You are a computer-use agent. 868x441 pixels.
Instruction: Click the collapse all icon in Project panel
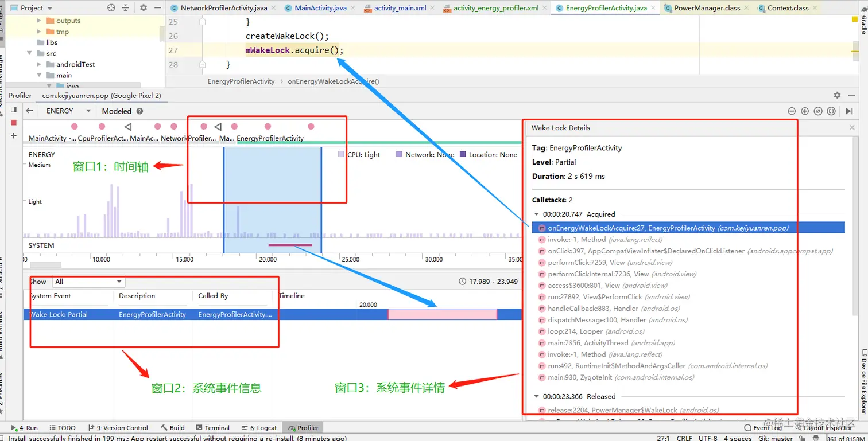pos(127,8)
